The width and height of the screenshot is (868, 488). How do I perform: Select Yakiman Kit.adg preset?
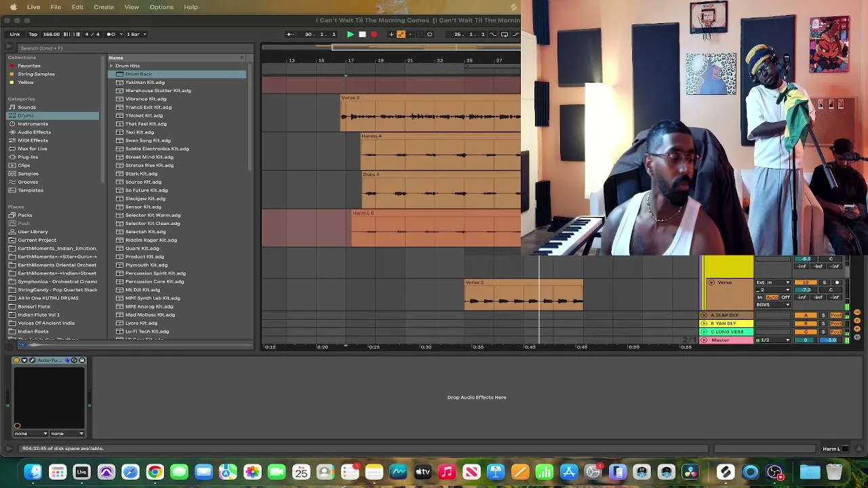coord(144,83)
